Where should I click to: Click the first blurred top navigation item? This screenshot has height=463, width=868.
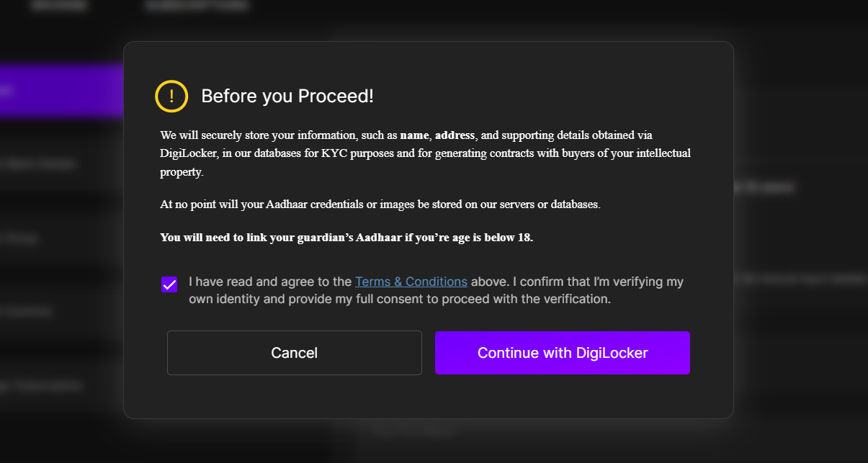59,6
